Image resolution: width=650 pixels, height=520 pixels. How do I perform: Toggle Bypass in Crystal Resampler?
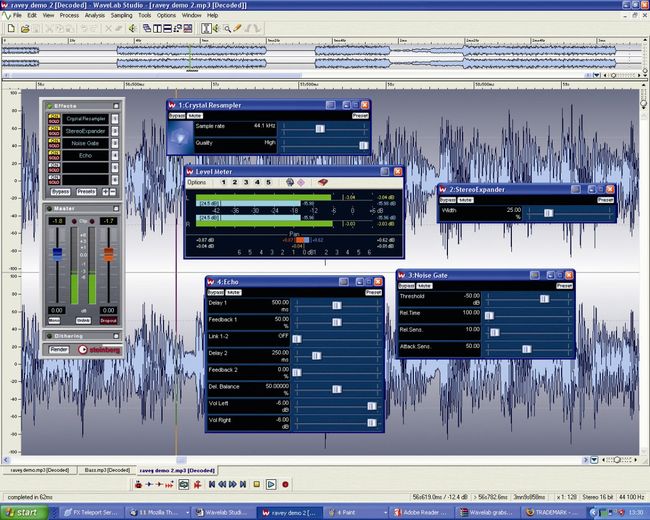tap(176, 115)
